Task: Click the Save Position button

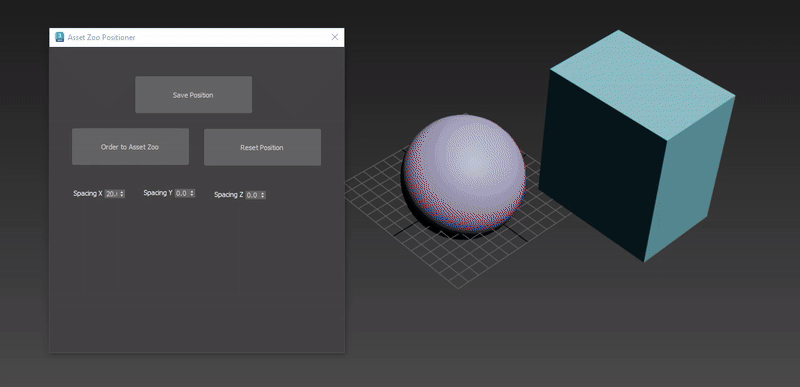Action: pos(193,95)
